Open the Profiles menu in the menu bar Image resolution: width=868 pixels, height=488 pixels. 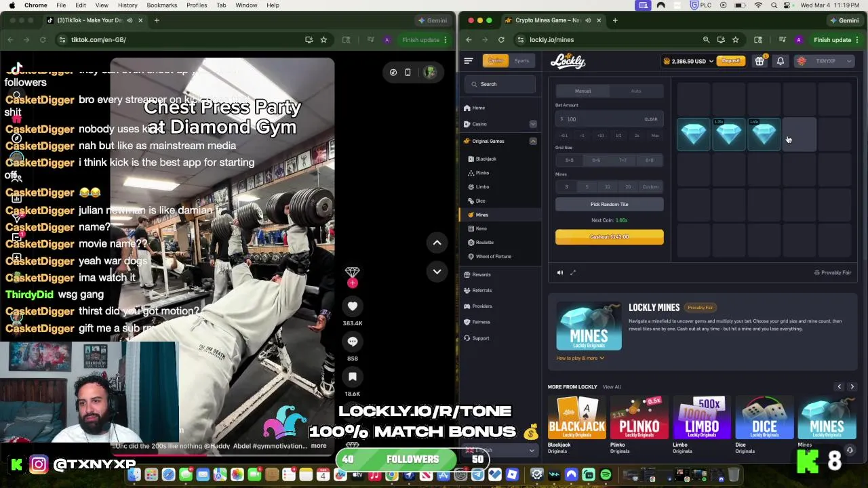coord(197,5)
